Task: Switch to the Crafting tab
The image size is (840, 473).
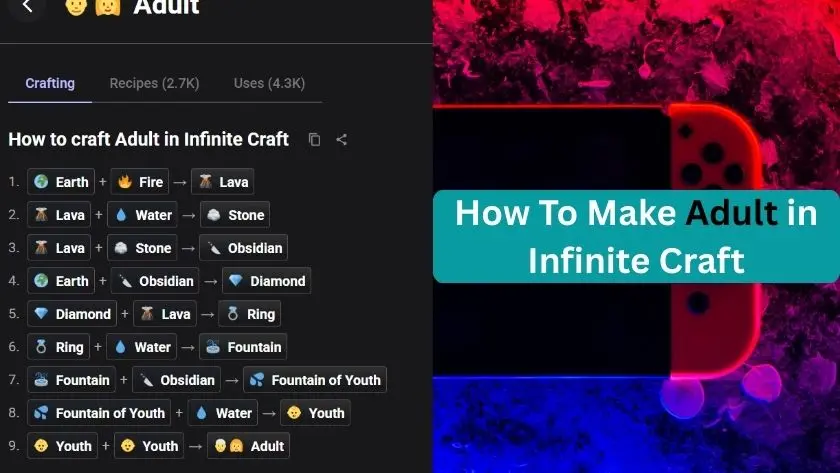Action: click(50, 84)
